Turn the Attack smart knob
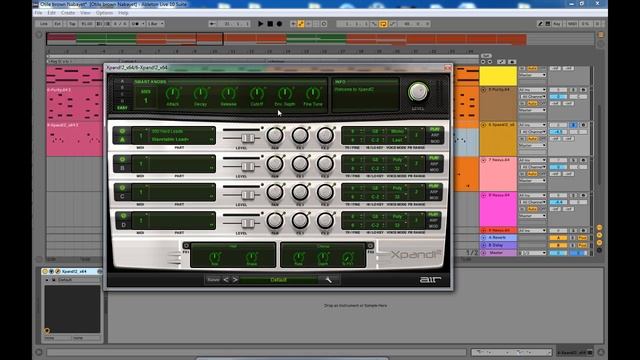The height and width of the screenshot is (360, 640). (x=173, y=94)
